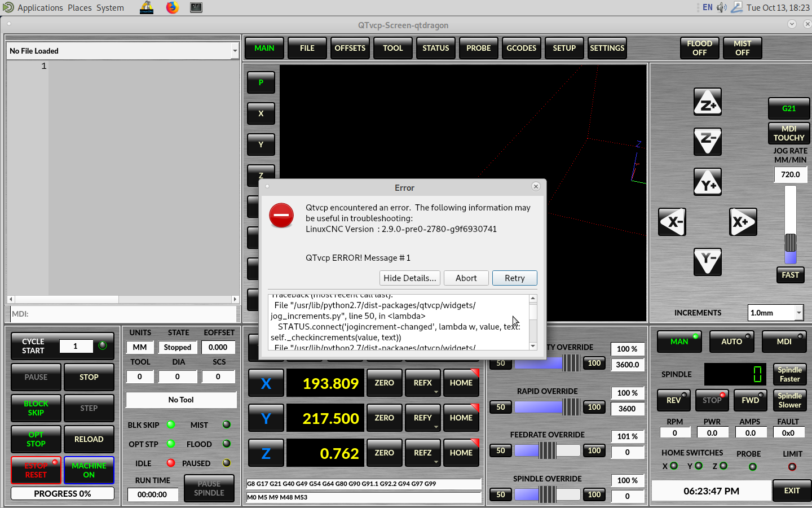Open Applications menu
This screenshot has height=508, width=812.
point(40,8)
